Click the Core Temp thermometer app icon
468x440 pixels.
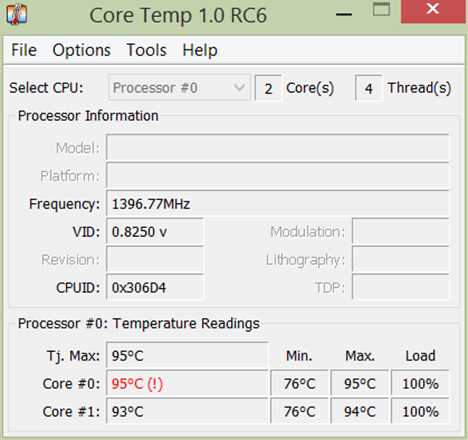click(x=16, y=14)
